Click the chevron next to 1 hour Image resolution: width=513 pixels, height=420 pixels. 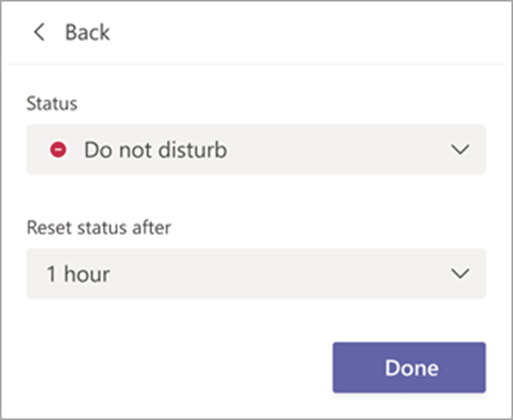coord(460,274)
